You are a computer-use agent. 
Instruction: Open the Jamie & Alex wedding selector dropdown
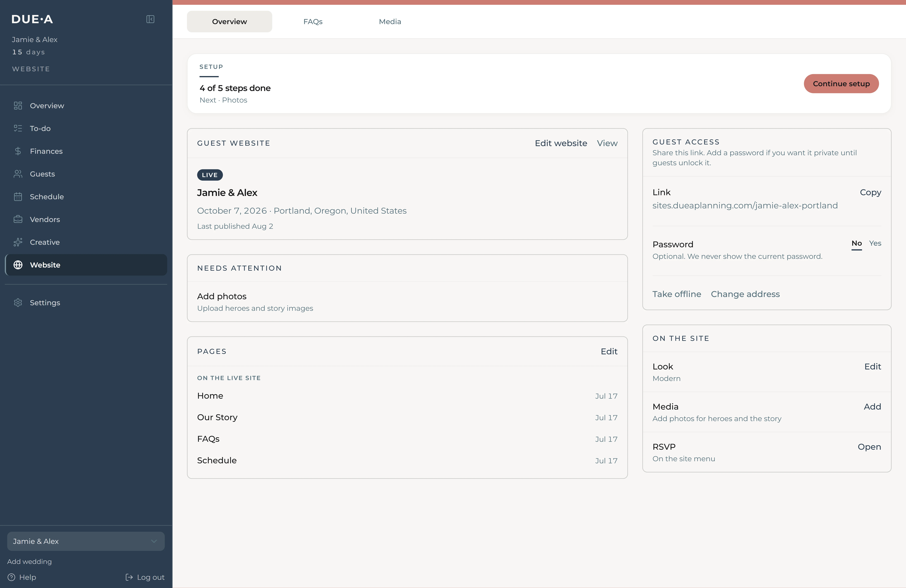coord(86,541)
